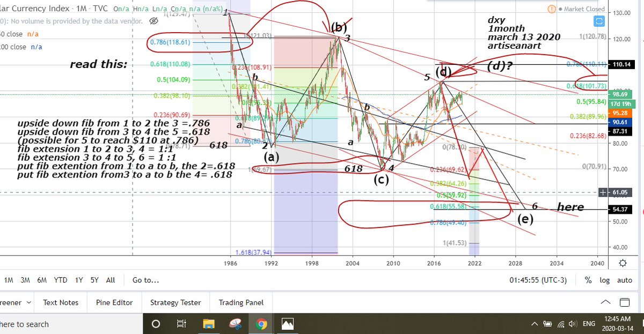The image size is (644, 334).
Task: Maximize the bottom panel window icon
Action: coord(624,302)
